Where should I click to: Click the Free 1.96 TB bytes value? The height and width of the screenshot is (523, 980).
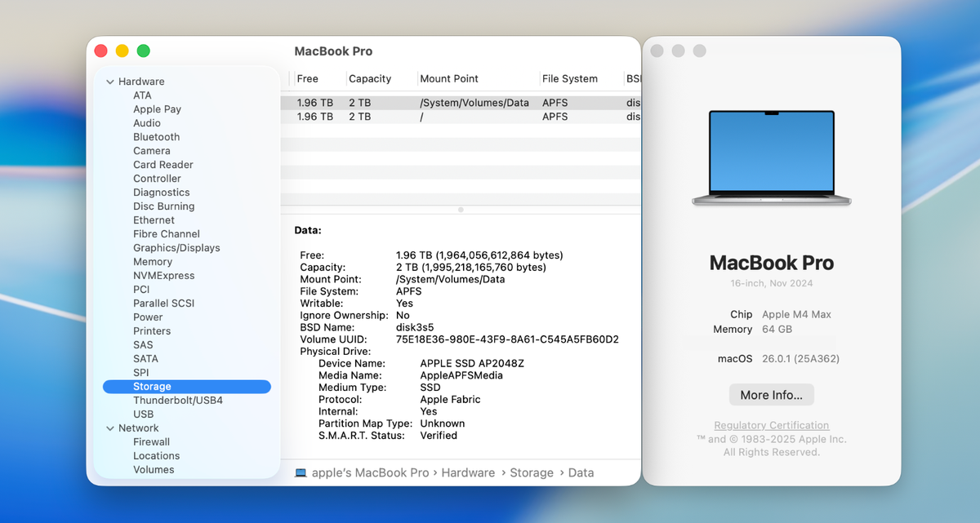[x=479, y=255]
